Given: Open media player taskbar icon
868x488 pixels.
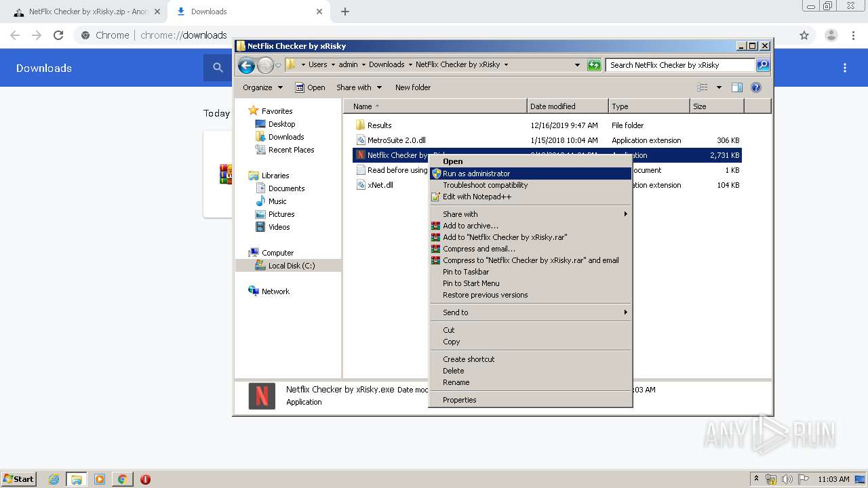Looking at the screenshot, I should point(100,479).
